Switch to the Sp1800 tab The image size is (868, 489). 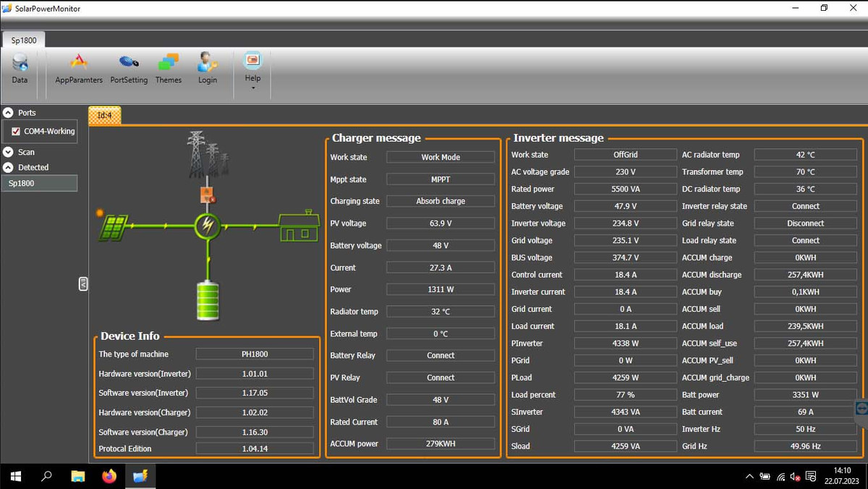[24, 41]
